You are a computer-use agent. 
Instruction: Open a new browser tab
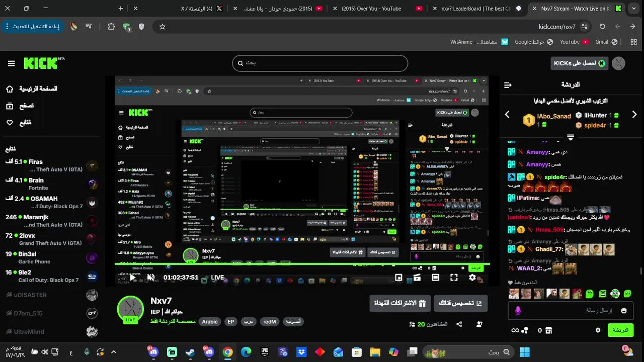[121, 9]
